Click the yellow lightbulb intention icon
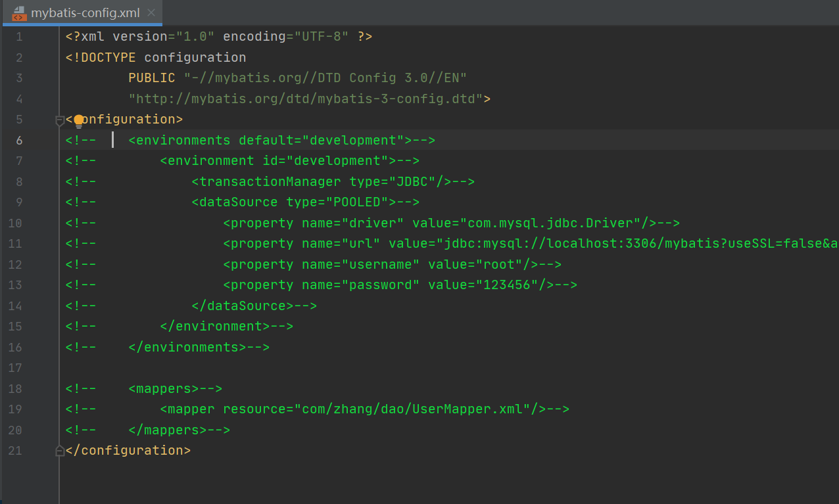 click(79, 120)
